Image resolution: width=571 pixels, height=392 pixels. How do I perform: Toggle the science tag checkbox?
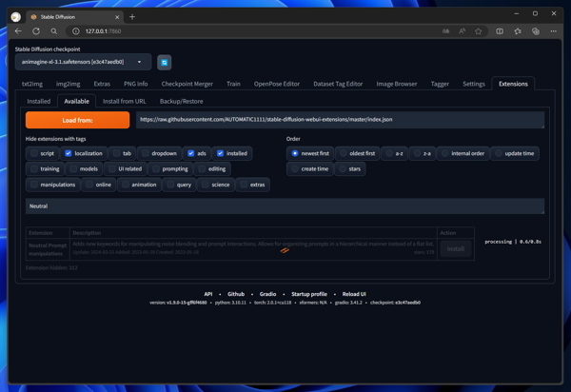click(205, 185)
